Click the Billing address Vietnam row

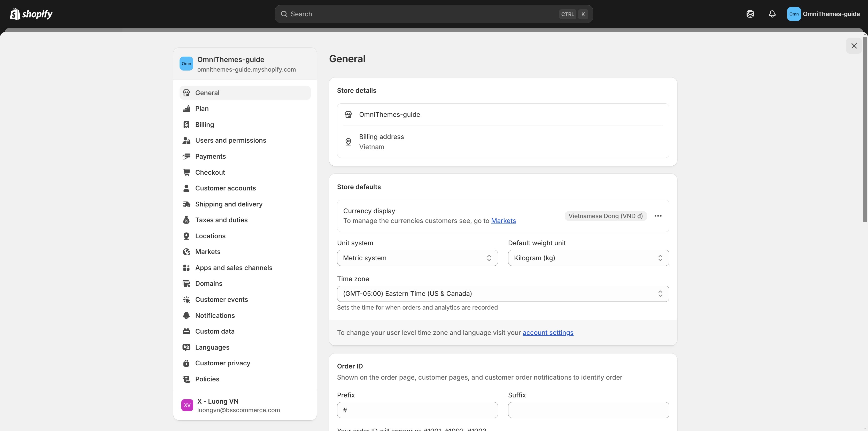tap(503, 142)
